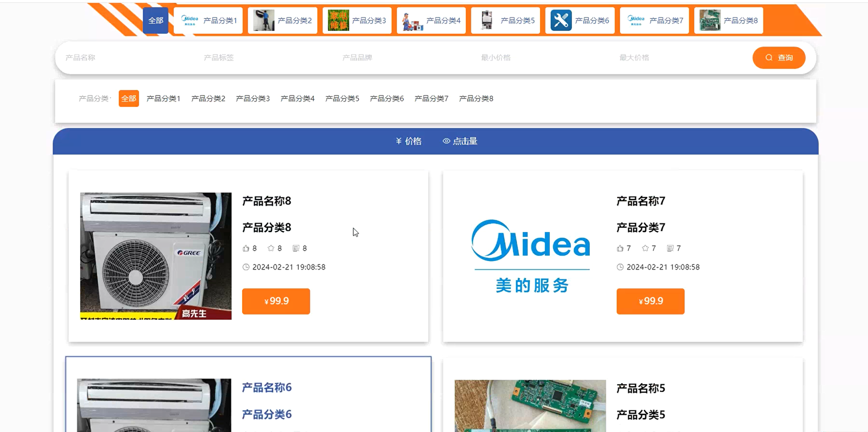Click Midea logo icon in 产品分类1 tab
The image size is (868, 432).
(189, 20)
